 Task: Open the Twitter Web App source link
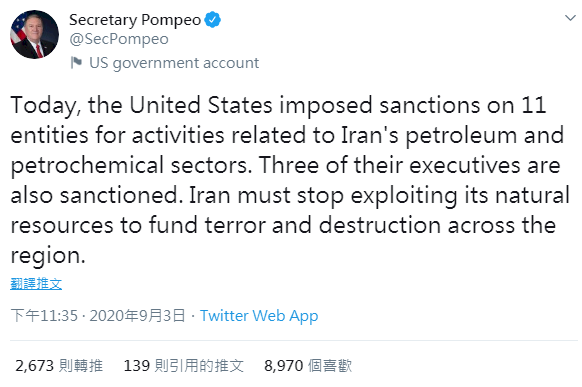pos(259,316)
